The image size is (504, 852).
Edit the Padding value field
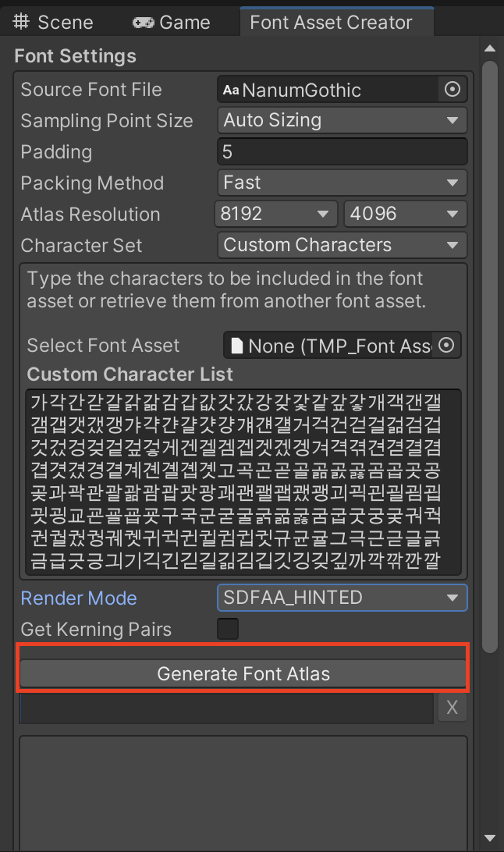pyautogui.click(x=343, y=151)
